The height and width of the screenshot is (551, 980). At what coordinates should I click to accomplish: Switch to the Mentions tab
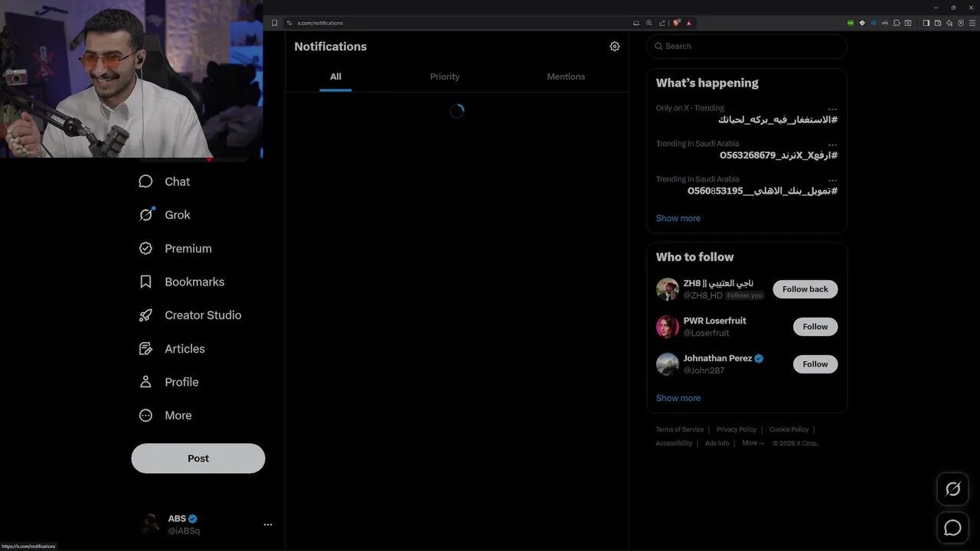(x=566, y=77)
